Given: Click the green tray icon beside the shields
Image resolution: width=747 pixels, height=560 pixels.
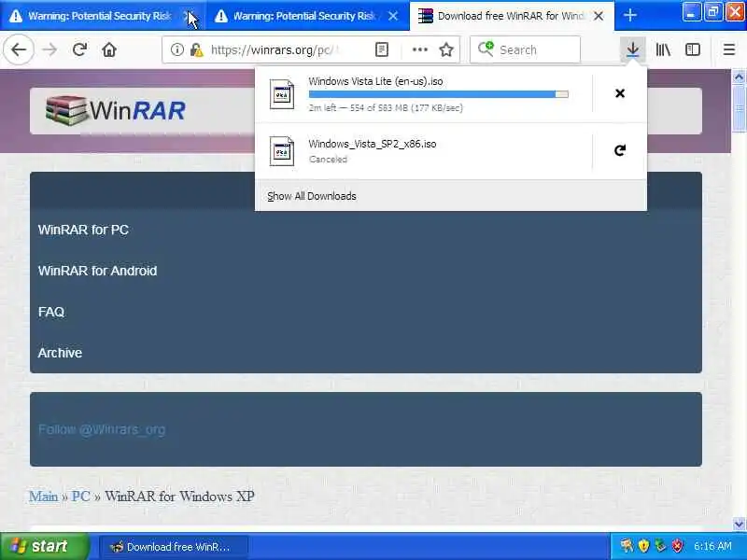Looking at the screenshot, I should tap(660, 546).
